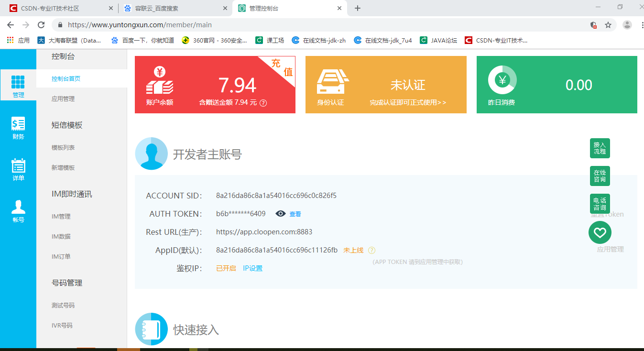This screenshot has width=644, height=351.
Task: Reveal the hidden AUTH TOKEN with eye toggle
Action: coord(280,213)
